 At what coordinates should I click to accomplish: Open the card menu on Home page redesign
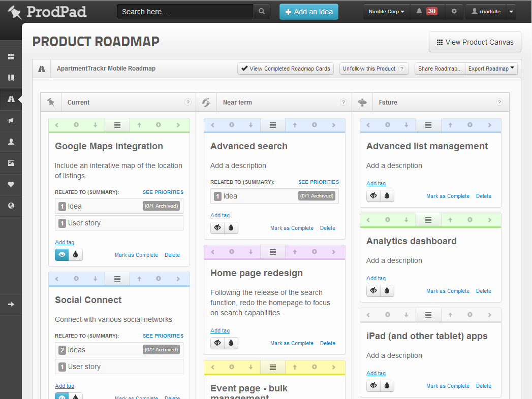click(273, 252)
